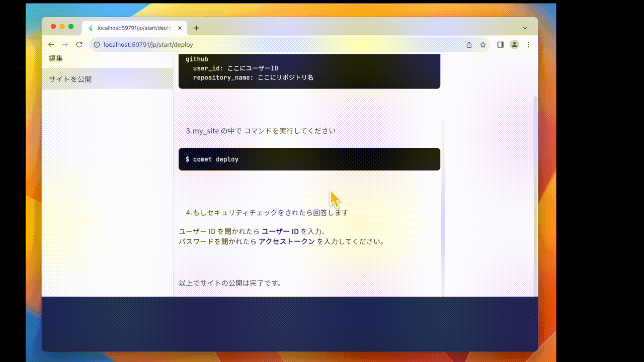Open the browser side panel
The image size is (644, 362).
[x=500, y=45]
